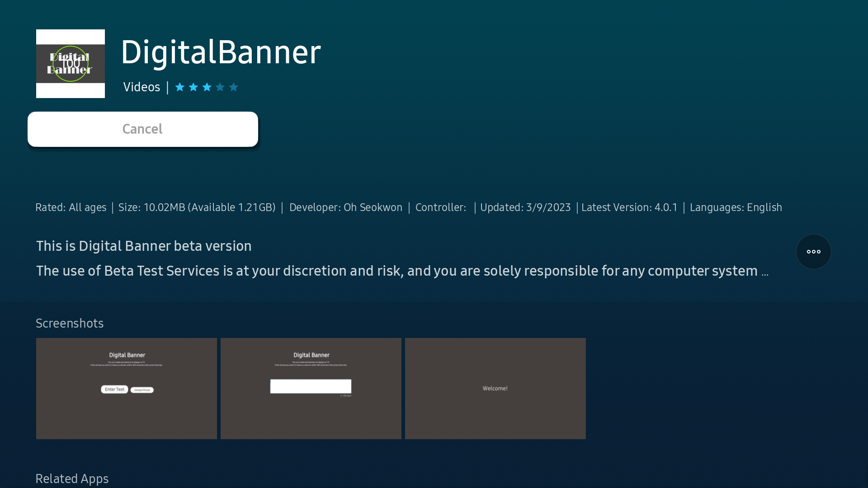The width and height of the screenshot is (868, 488).
Task: Open the Videos category
Action: [x=142, y=87]
